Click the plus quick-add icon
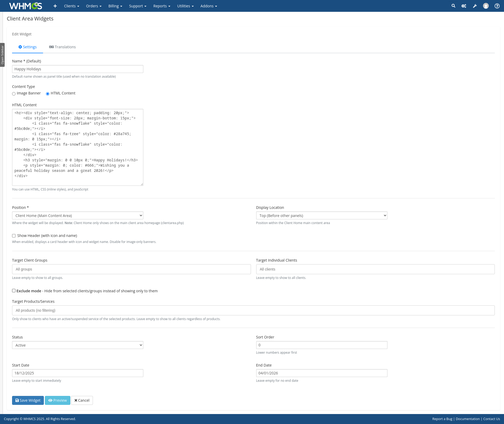Image resolution: width=504 pixels, height=424 pixels. pyautogui.click(x=55, y=6)
